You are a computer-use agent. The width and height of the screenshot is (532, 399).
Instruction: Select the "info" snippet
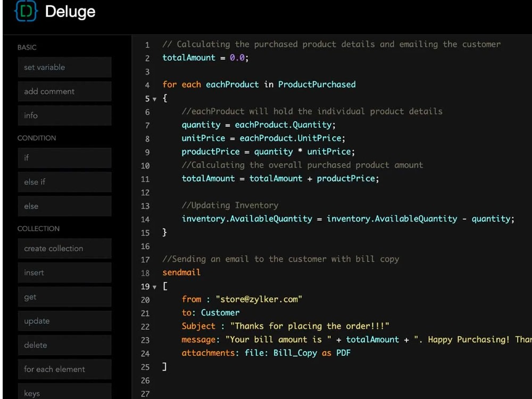click(x=64, y=115)
